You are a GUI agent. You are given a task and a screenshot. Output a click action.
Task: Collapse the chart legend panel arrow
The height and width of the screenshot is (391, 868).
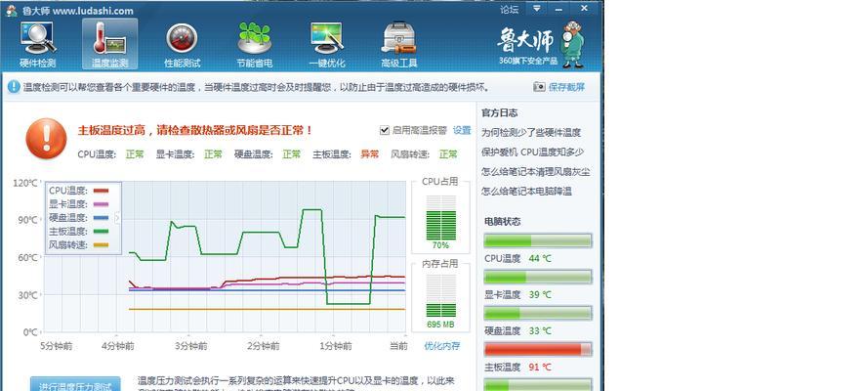click(117, 218)
